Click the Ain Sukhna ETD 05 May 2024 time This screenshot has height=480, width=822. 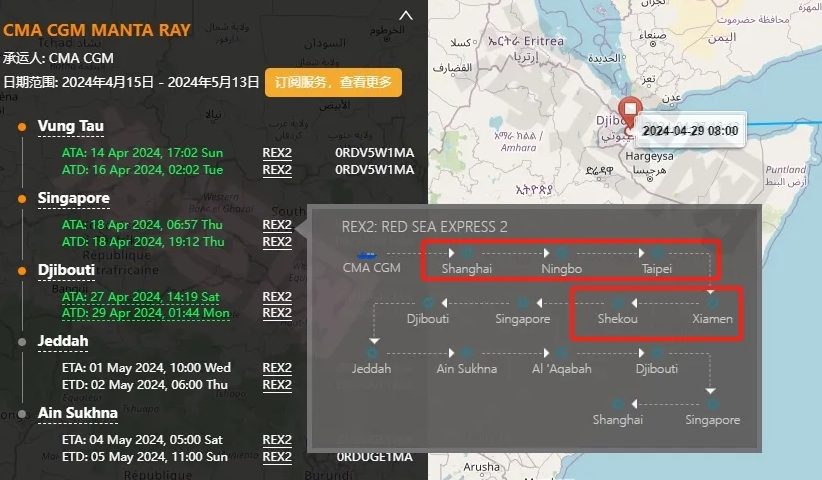click(x=145, y=456)
